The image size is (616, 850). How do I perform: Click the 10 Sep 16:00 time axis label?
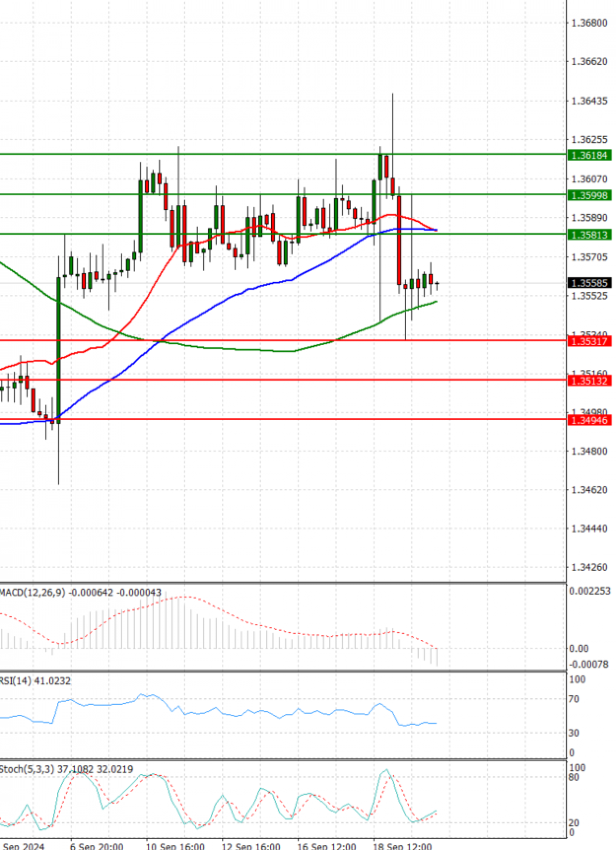click(x=175, y=845)
